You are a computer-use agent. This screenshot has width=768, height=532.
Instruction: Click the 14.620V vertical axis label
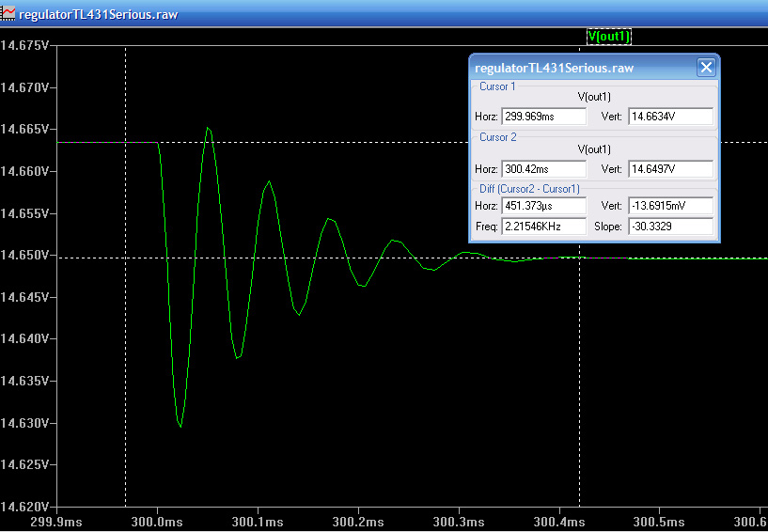(x=24, y=506)
